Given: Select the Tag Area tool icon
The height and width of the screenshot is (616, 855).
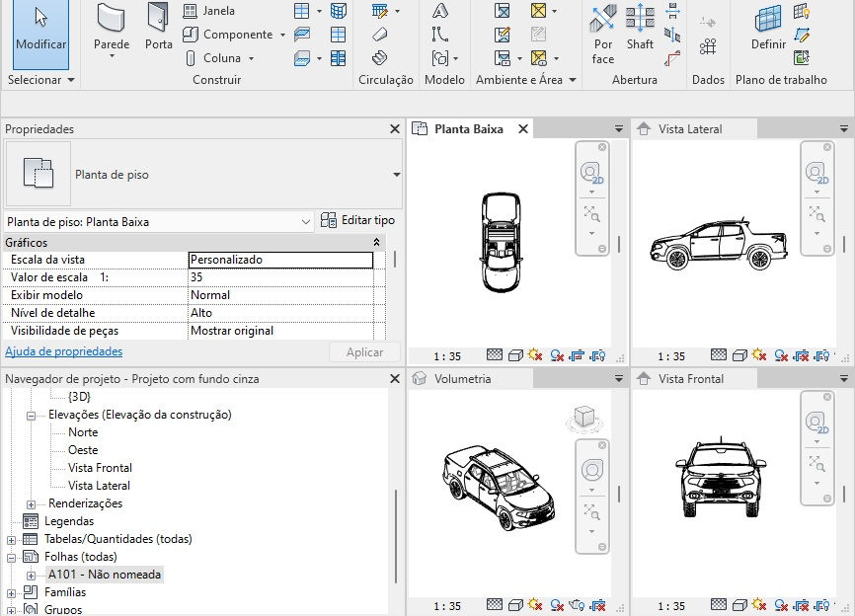Looking at the screenshot, I should [539, 58].
